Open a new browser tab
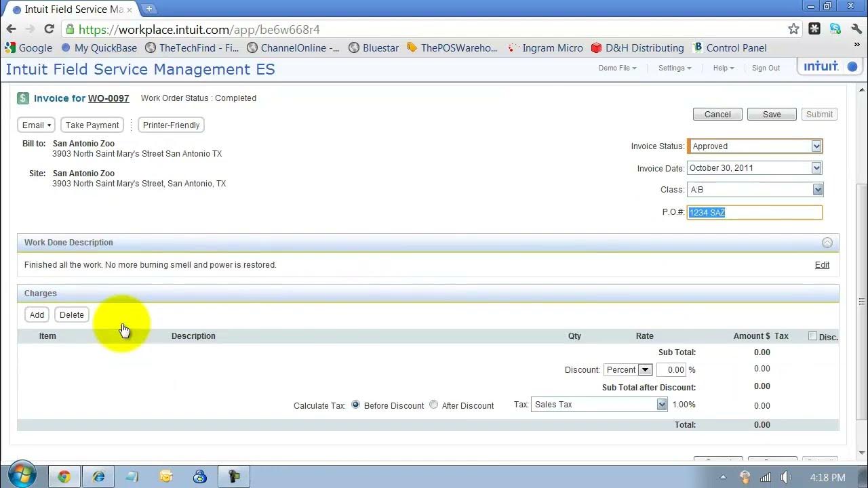 149,9
